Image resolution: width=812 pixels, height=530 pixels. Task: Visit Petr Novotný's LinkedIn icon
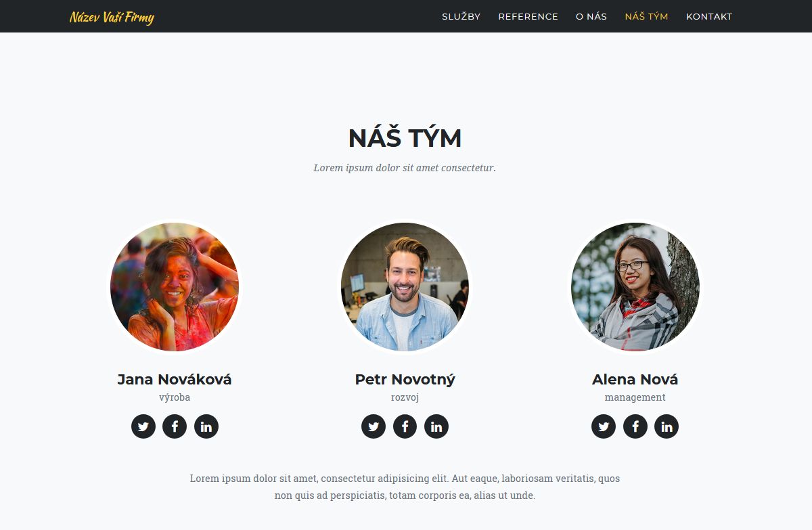tap(436, 426)
